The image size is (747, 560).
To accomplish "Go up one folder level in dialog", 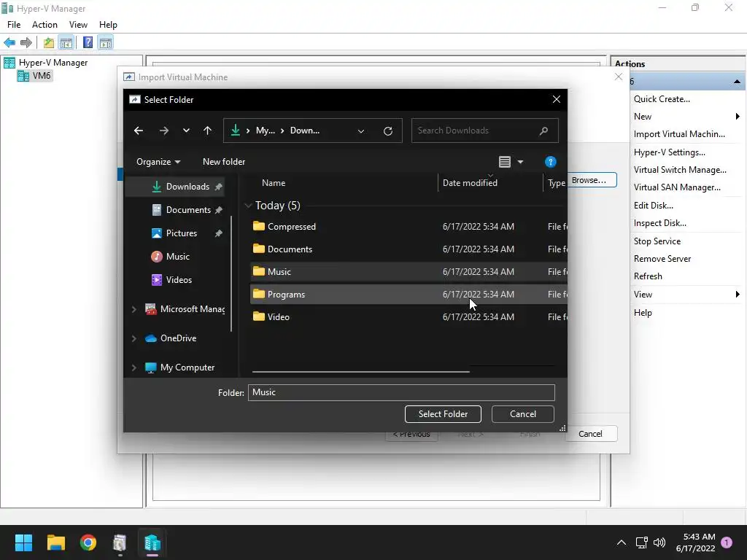I will point(207,131).
